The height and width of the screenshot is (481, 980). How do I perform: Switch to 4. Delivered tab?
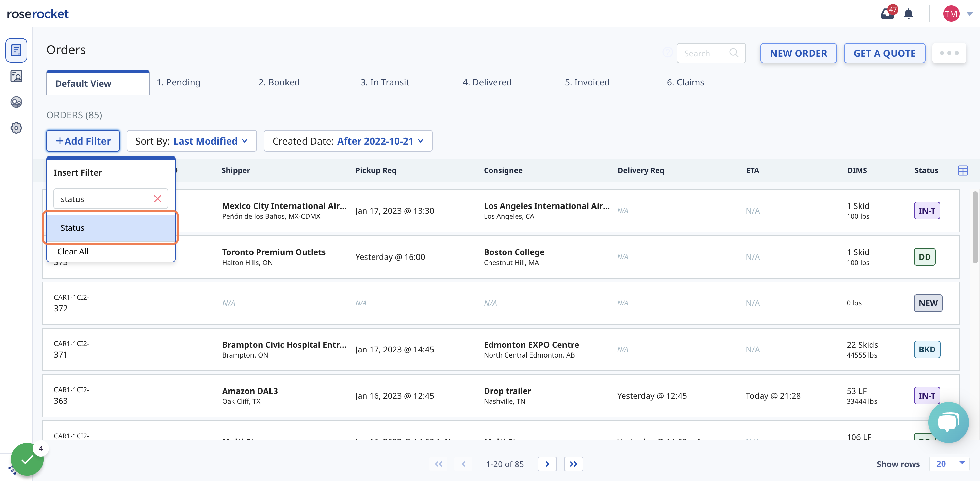[x=487, y=82]
